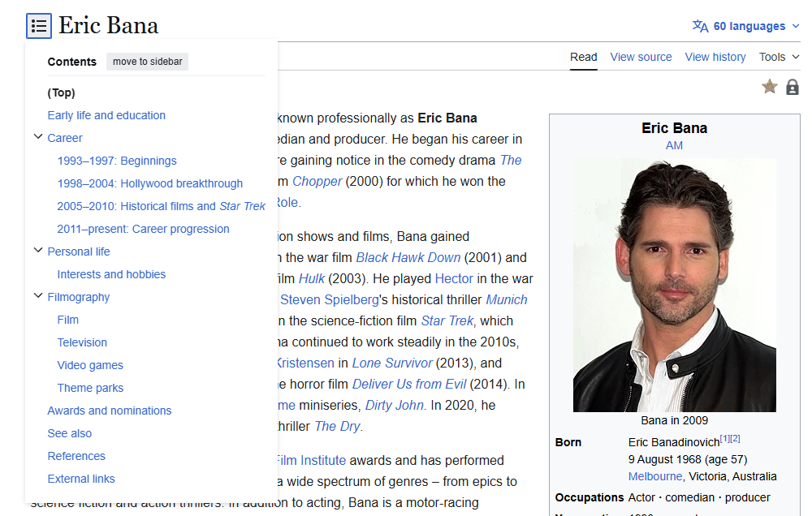Open the Film subsection in contents
Image resolution: width=812 pixels, height=516 pixels.
68,320
